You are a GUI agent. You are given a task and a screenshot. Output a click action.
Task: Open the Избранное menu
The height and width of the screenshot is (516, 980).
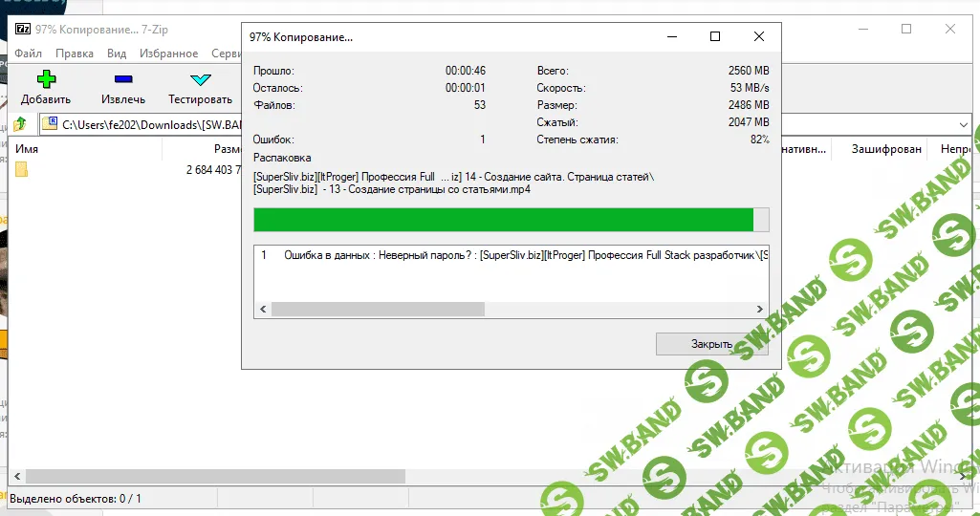tap(168, 54)
